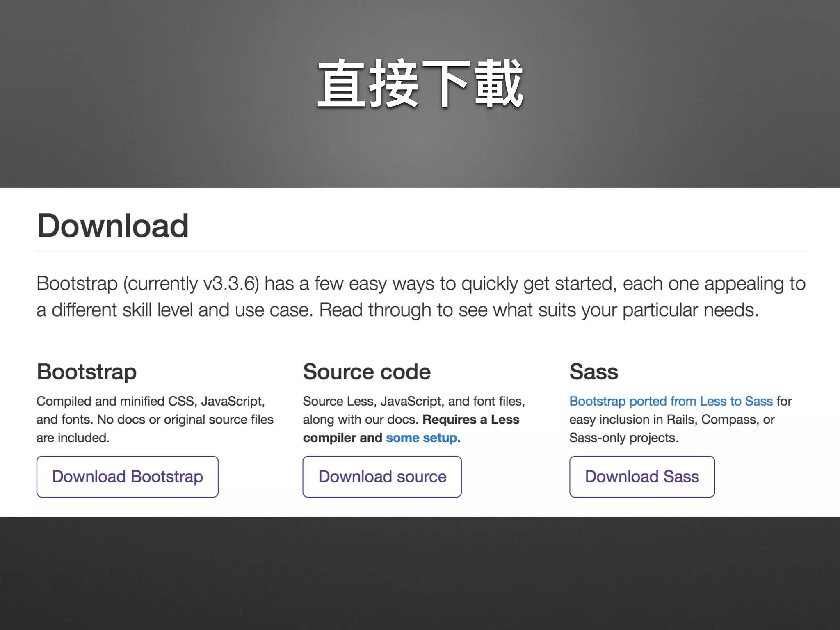The width and height of the screenshot is (840, 630).
Task: Click the 'Source Less, JavaScript' description text
Action: pyautogui.click(x=413, y=401)
